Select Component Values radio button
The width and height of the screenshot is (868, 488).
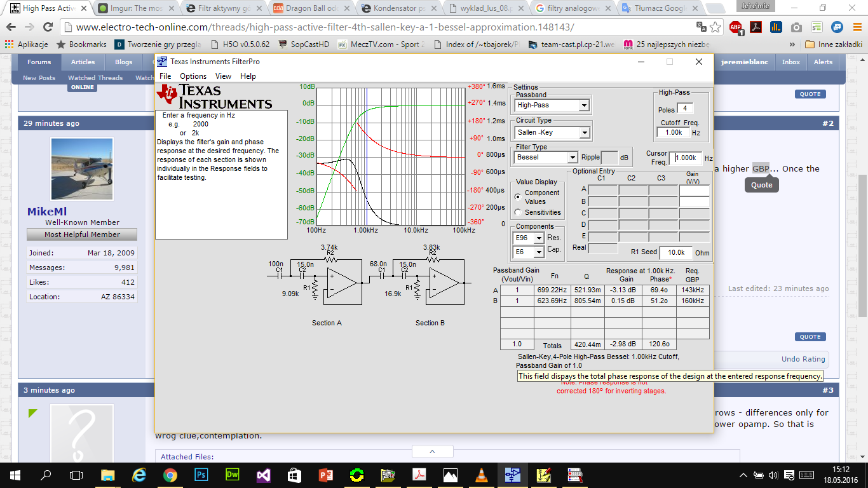coord(517,197)
